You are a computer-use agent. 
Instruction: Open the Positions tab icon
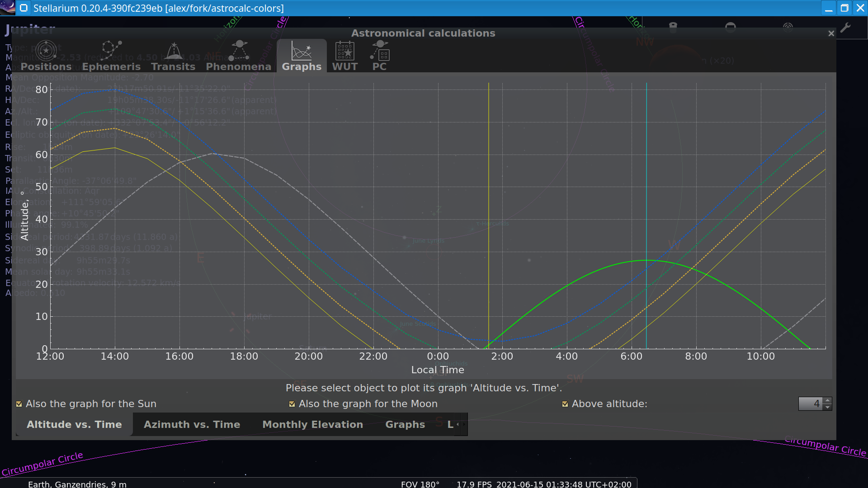[46, 52]
